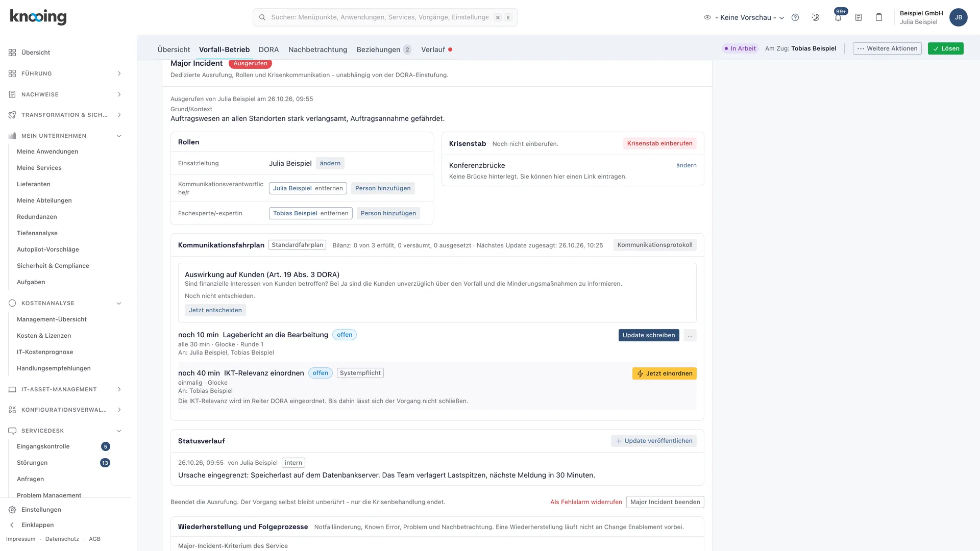The image size is (980, 551).
Task: Open the Keine Vorschau dropdown
Action: (749, 17)
